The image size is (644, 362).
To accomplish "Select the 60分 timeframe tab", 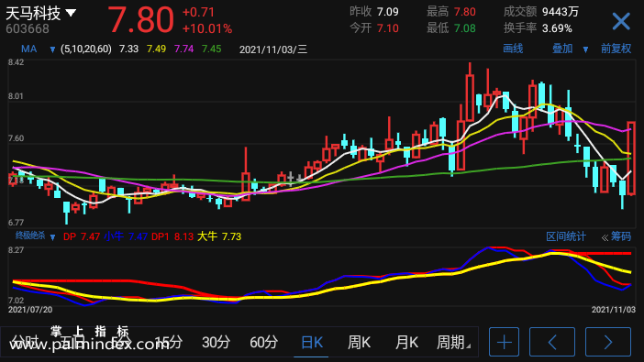I will (263, 342).
